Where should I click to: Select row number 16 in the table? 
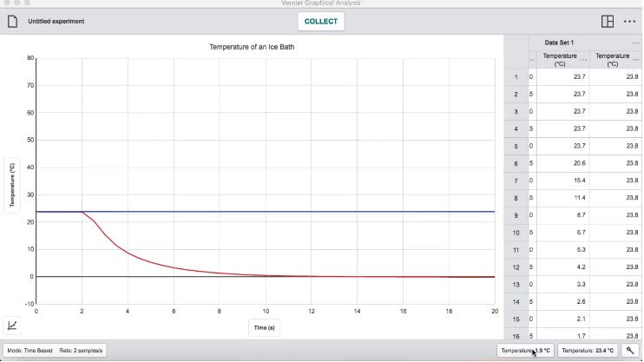point(516,336)
